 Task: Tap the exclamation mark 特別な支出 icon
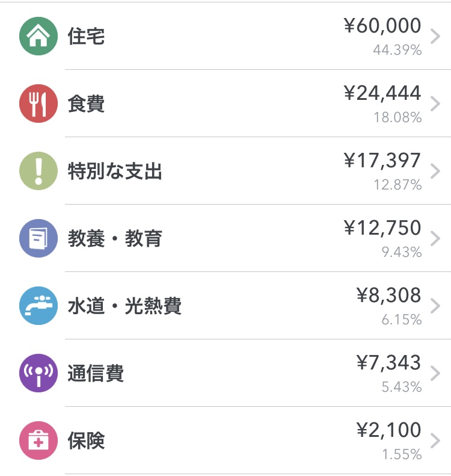[38, 171]
